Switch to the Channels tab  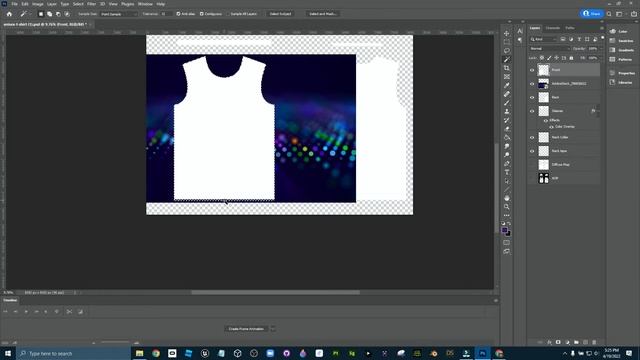click(553, 28)
